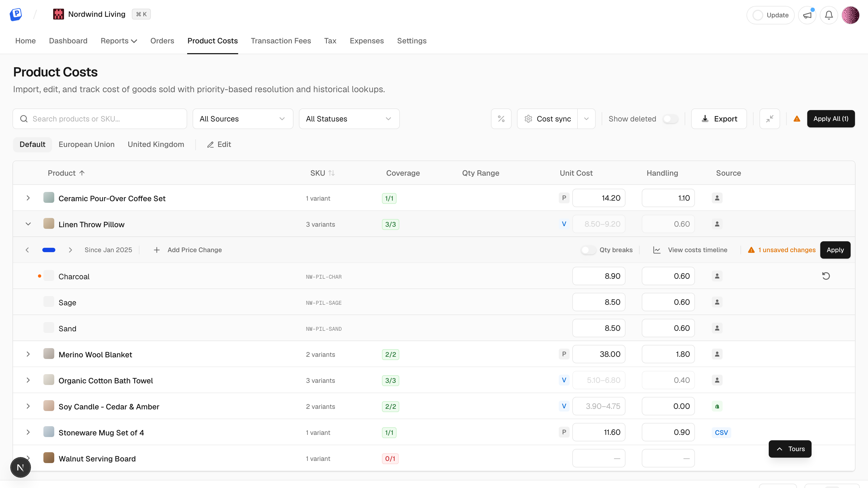This screenshot has height=488, width=868.
Task: Go to previous price period arrow
Action: (27, 250)
